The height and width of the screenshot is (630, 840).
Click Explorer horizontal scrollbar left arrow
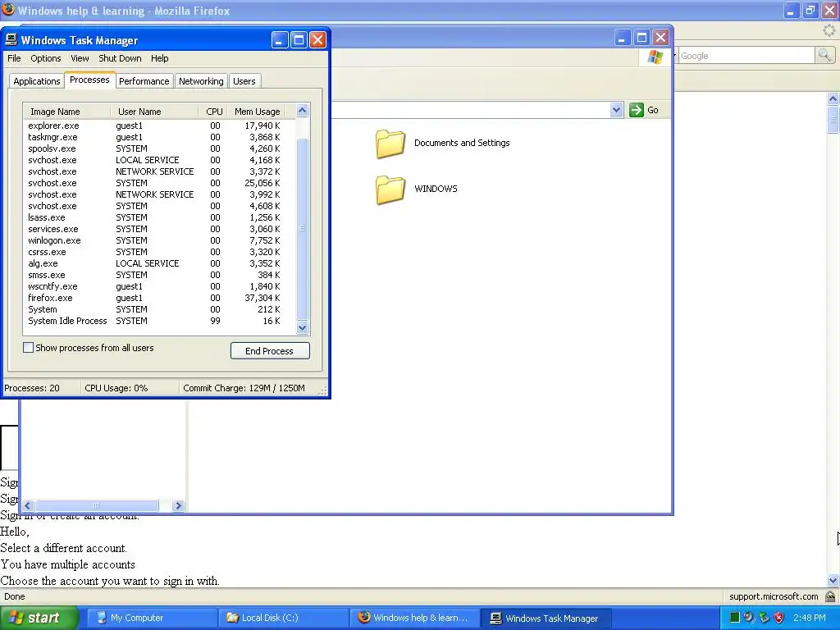coord(28,505)
